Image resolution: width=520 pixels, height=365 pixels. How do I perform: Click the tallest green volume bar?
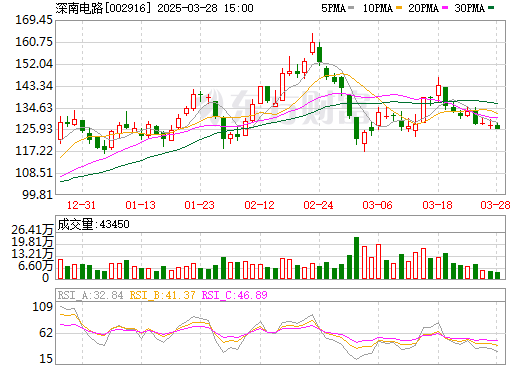(x=356, y=258)
